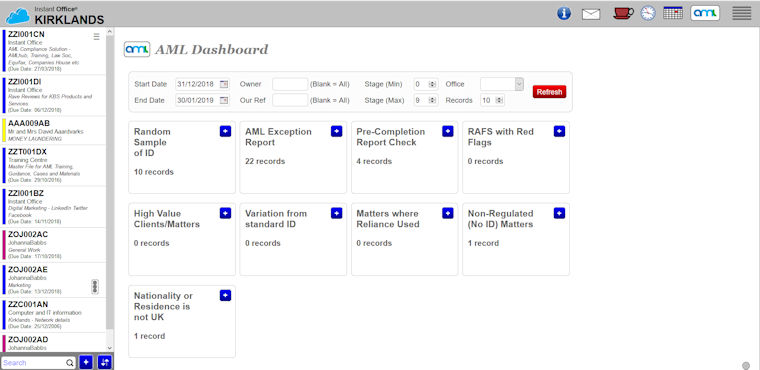Open the ZZI001CN item menu icon

point(96,36)
